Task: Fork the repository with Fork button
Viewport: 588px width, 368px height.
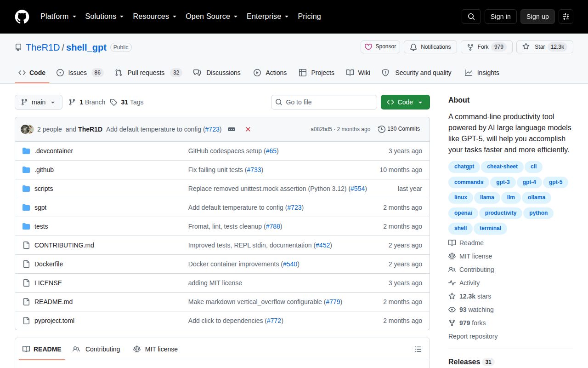Action: [x=486, y=47]
